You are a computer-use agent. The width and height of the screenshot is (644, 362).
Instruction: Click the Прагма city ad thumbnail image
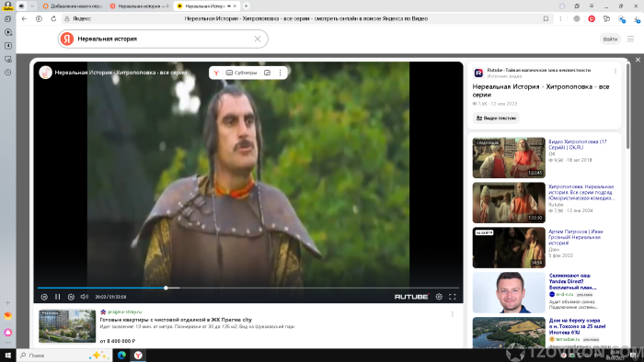tap(67, 326)
